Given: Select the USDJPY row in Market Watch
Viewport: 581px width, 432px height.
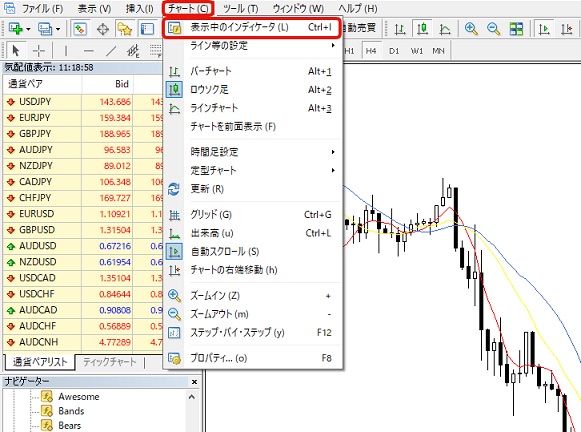Looking at the screenshot, I should [x=82, y=102].
